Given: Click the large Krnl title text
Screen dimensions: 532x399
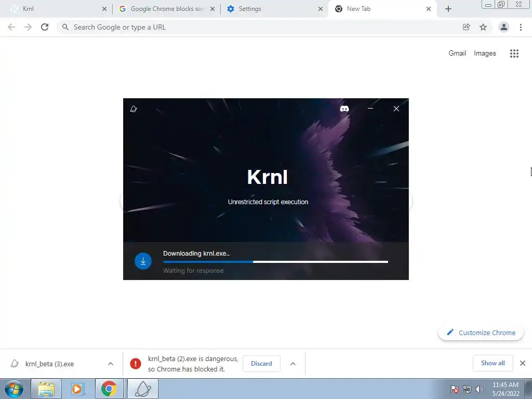Looking at the screenshot, I should point(268,177).
